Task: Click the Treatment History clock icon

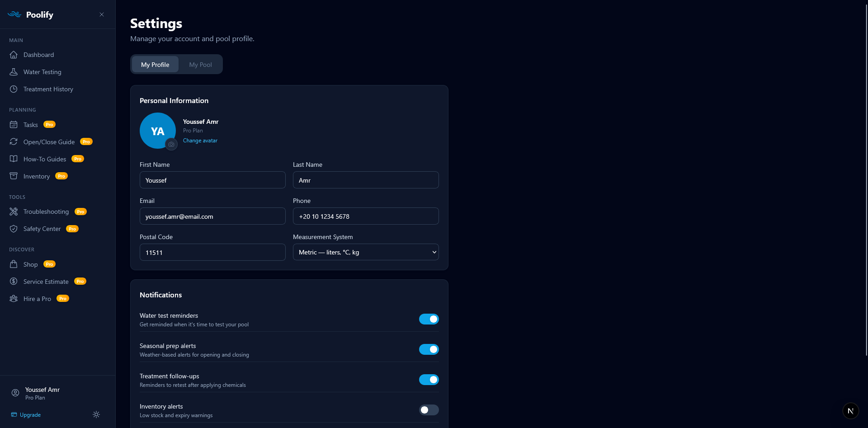Action: (x=14, y=89)
